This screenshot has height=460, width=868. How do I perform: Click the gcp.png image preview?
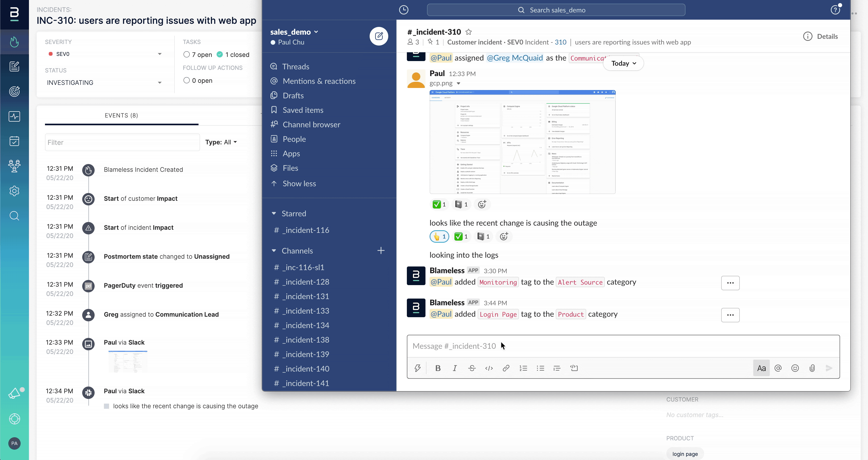coord(522,142)
